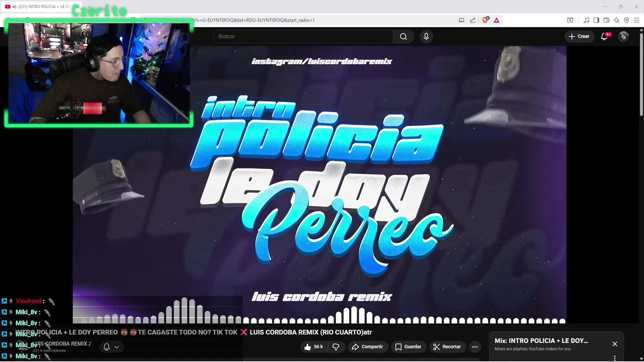The height and width of the screenshot is (362, 644).
Task: Open the media control music note icon
Action: (x=586, y=20)
